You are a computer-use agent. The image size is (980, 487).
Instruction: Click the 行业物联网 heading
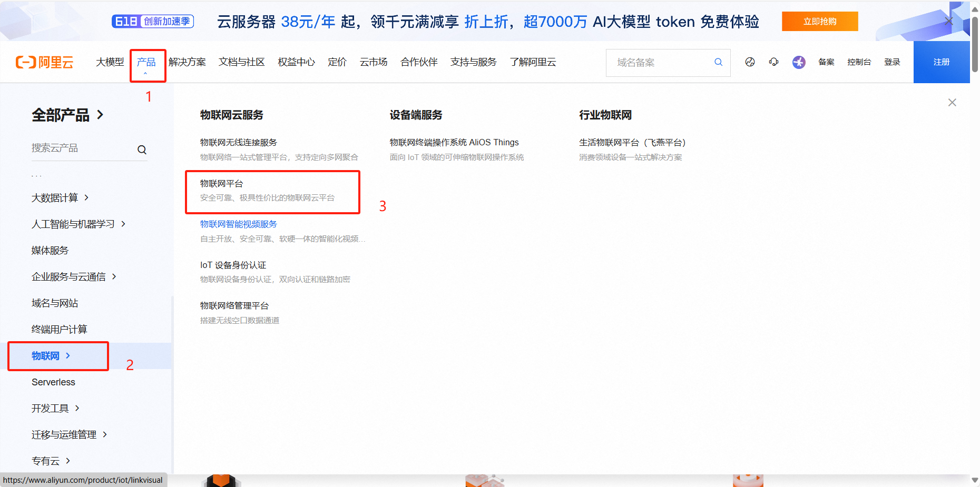(605, 115)
